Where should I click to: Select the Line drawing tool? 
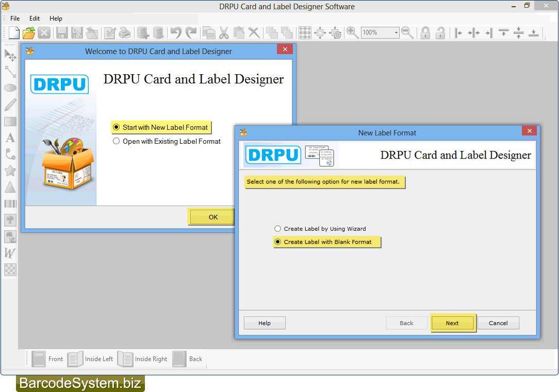point(10,72)
